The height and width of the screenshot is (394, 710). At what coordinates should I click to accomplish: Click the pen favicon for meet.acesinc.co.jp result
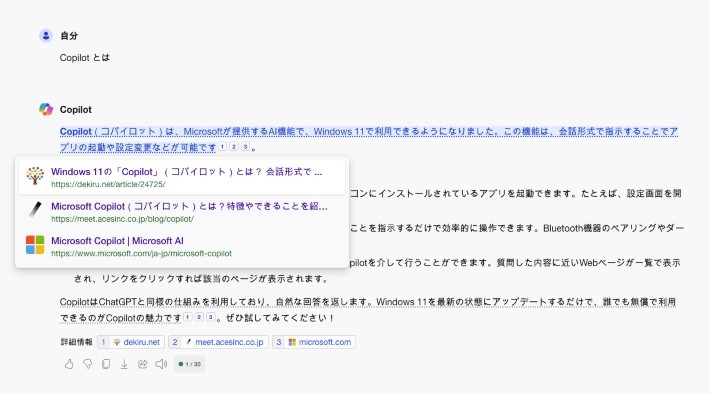35,210
